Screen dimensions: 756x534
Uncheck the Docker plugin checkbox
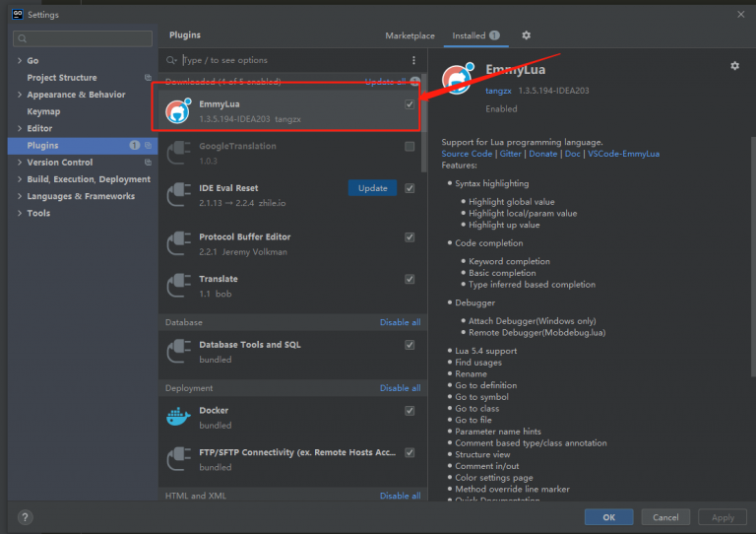pyautogui.click(x=409, y=411)
